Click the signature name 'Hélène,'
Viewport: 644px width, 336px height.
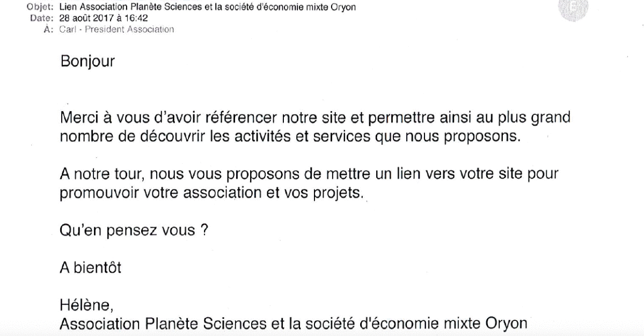86,307
